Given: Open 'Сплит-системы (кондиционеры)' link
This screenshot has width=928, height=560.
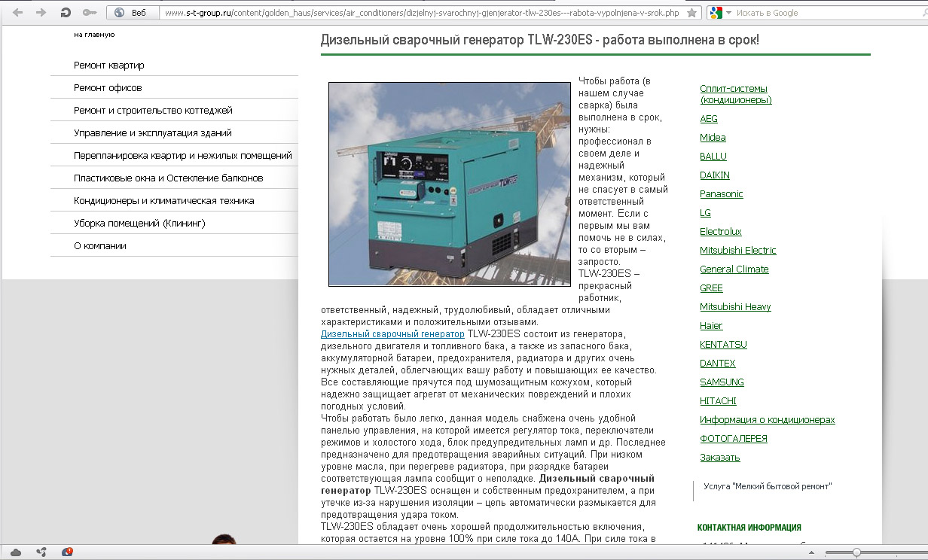Looking at the screenshot, I should (x=736, y=94).
